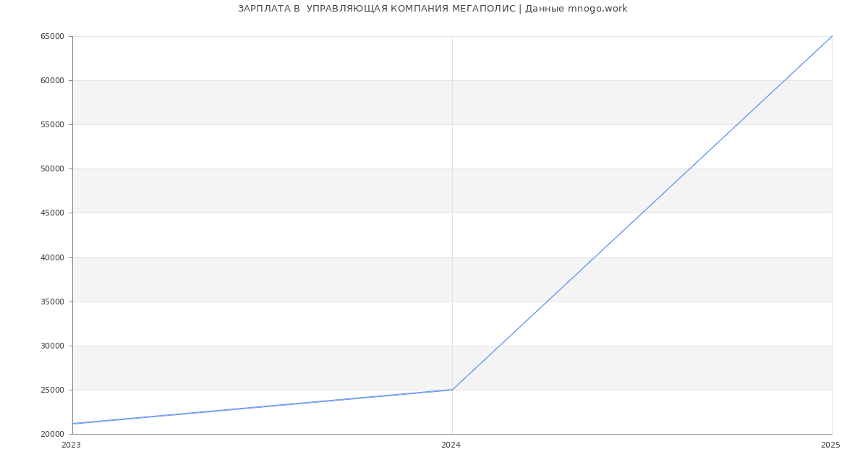868x470 pixels.
Task: Click the flat line segment between 2023 and 2024
Action: (262, 407)
